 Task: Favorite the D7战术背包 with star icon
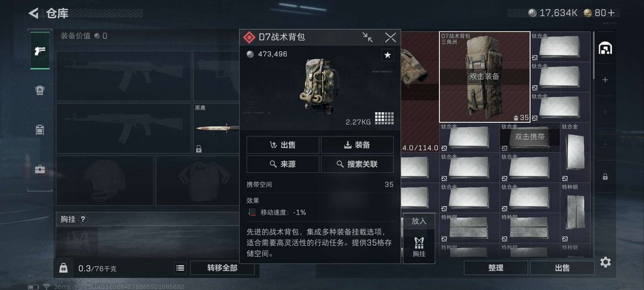click(x=388, y=55)
